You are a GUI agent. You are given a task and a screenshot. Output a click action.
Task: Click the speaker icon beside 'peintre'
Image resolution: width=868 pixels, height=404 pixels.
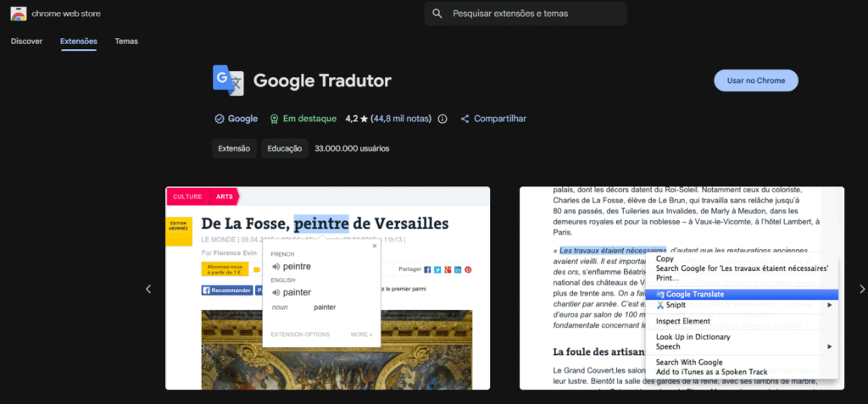[x=275, y=267]
